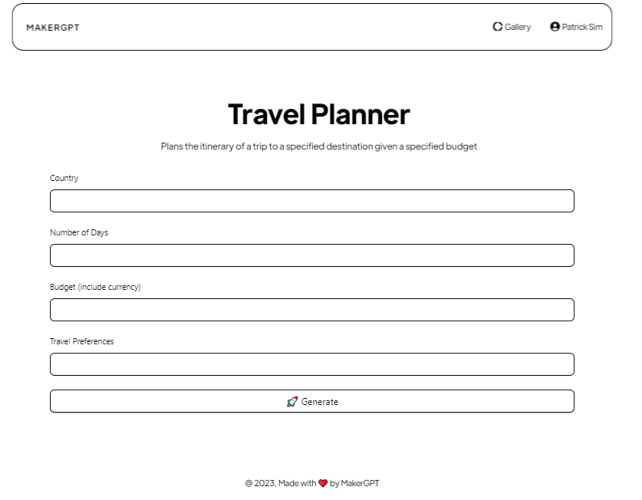Image resolution: width=642 pixels, height=500 pixels.
Task: Focus the Travel Preferences text box
Action: click(312, 364)
